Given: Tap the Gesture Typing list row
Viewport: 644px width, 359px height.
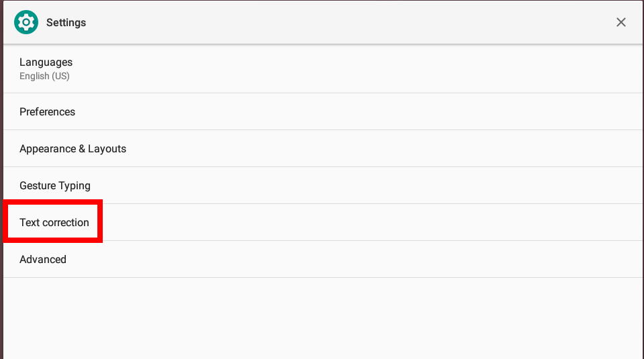Looking at the screenshot, I should 322,185.
